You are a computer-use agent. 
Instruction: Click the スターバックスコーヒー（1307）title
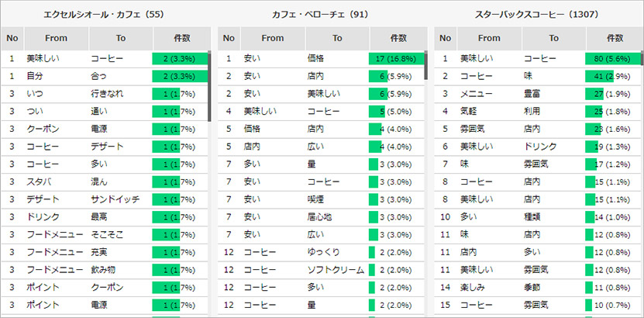[x=537, y=15]
